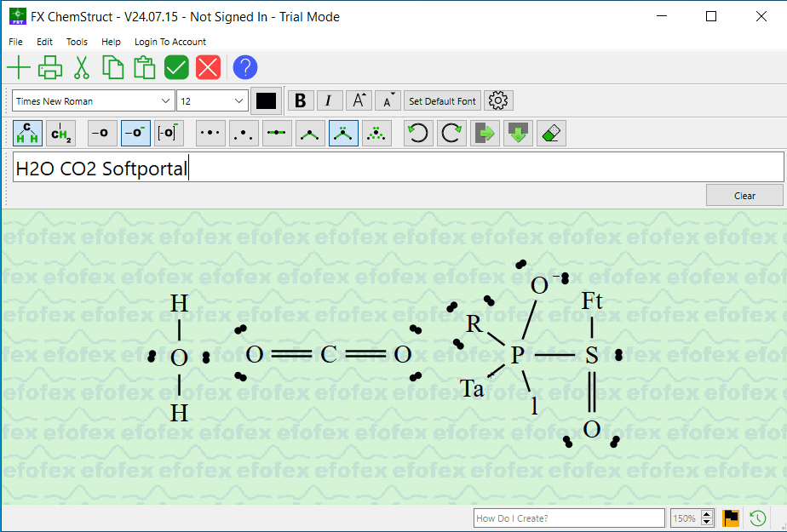The image size is (787, 532).
Task: Click the Clear button
Action: [744, 196]
